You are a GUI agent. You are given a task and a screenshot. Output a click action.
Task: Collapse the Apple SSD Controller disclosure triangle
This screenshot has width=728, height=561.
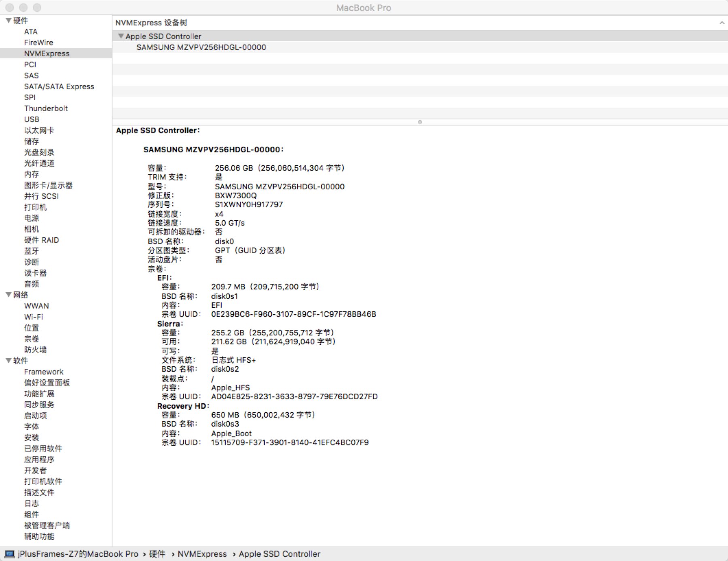click(x=121, y=36)
